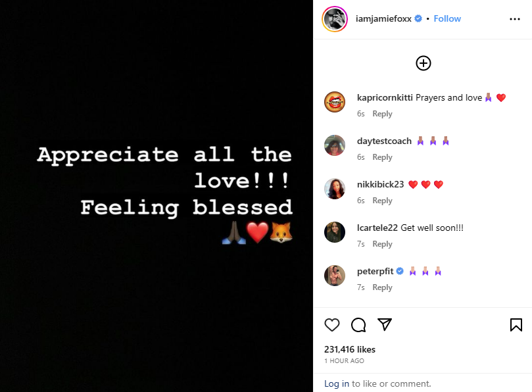Share the post with the paper plane icon

pos(385,325)
